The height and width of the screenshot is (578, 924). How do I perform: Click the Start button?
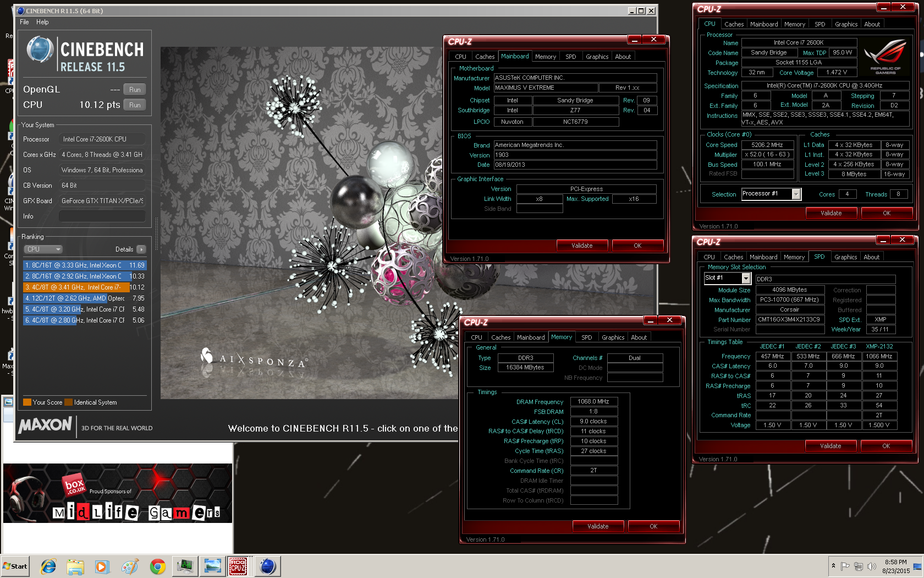15,566
